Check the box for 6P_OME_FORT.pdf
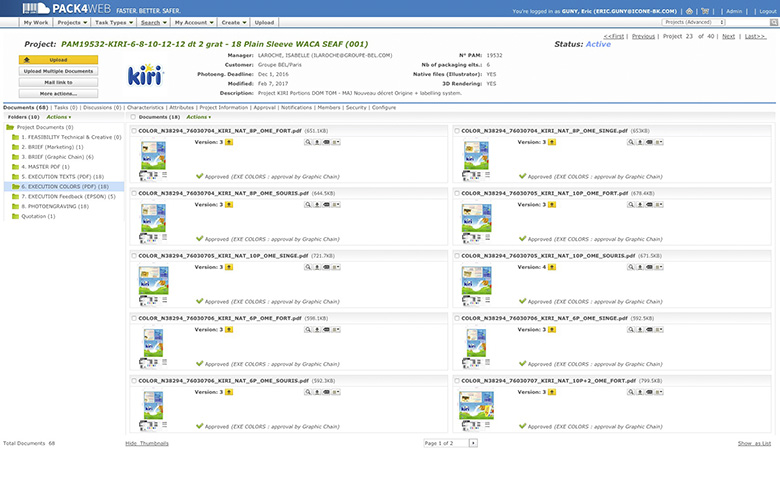780x481 pixels. tap(134, 318)
